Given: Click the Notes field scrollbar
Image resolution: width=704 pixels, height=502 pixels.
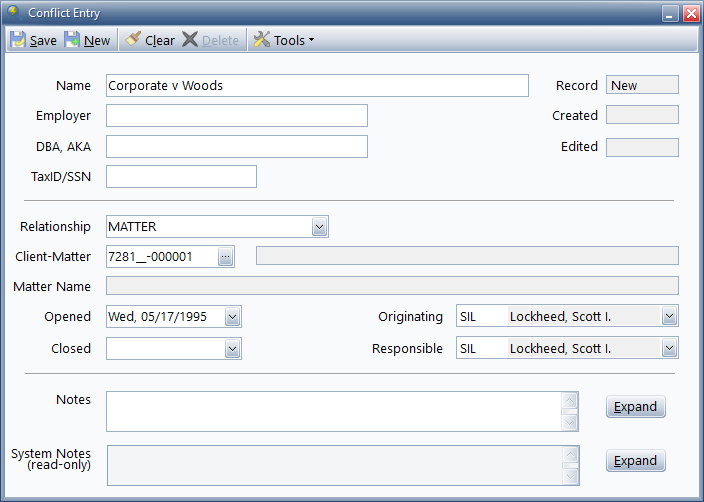Looking at the screenshot, I should tap(570, 411).
